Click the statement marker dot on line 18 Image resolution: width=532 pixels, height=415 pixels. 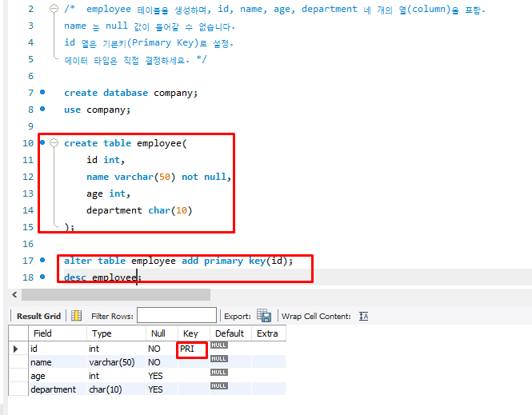coord(42,277)
